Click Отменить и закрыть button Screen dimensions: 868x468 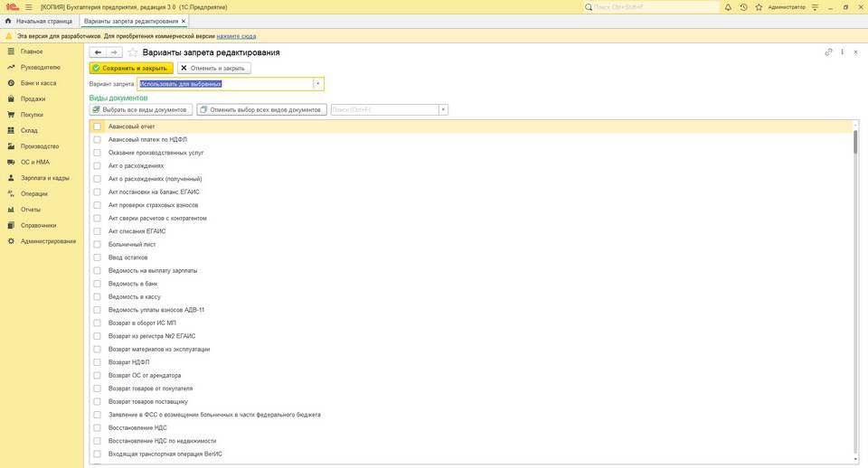point(213,68)
